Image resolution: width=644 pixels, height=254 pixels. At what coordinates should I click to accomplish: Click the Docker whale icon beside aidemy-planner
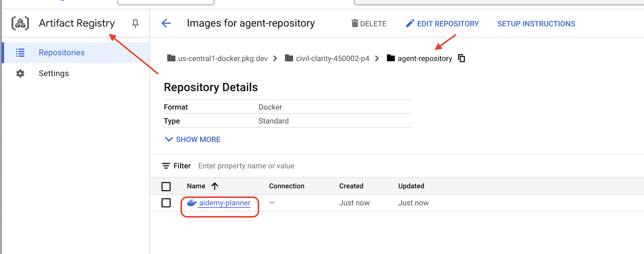(x=192, y=203)
